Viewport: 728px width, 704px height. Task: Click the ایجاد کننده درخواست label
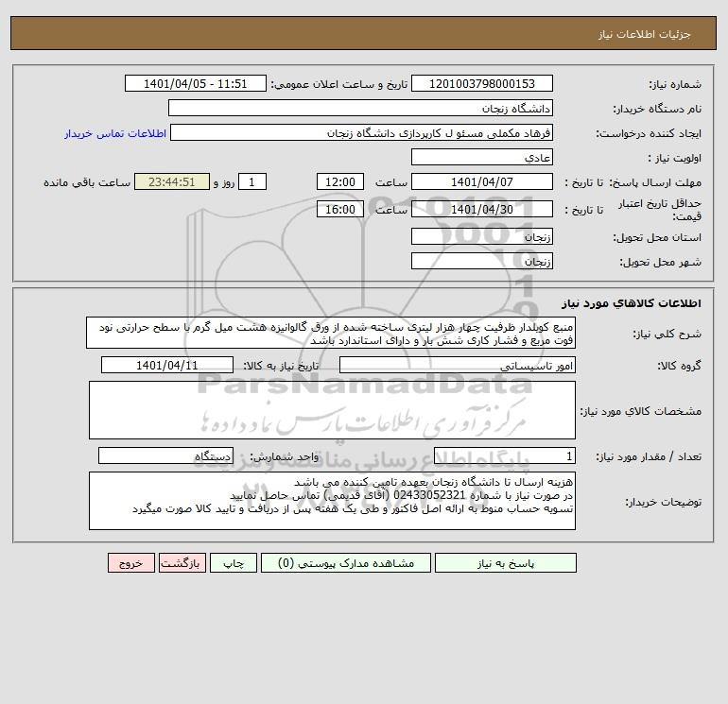649,133
